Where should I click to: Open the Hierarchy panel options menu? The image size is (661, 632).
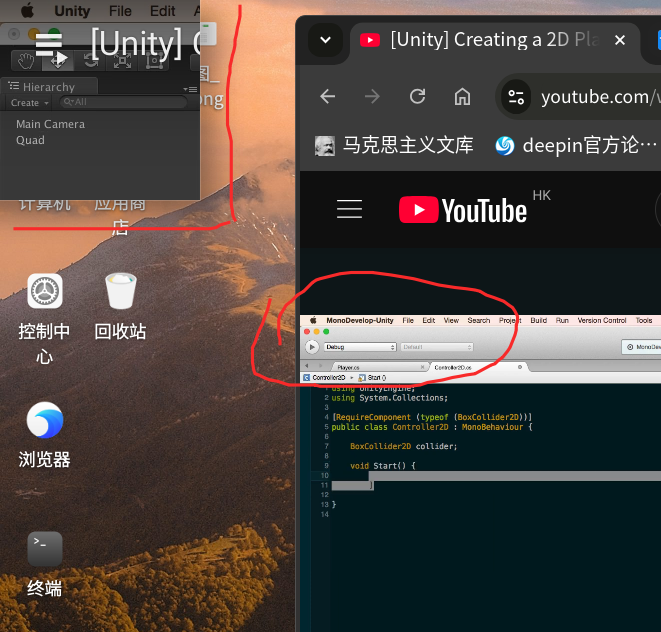click(191, 89)
